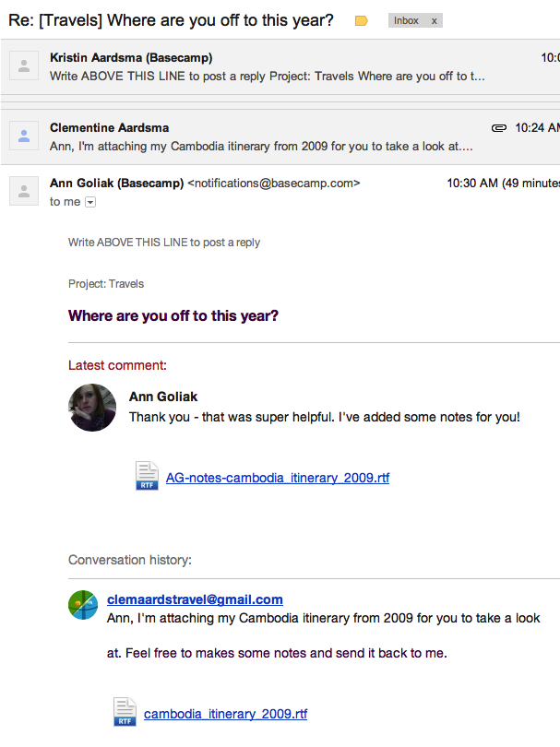
Task: Open cambodia_itinerary_2009.rtf link
Action: pyautogui.click(x=225, y=714)
